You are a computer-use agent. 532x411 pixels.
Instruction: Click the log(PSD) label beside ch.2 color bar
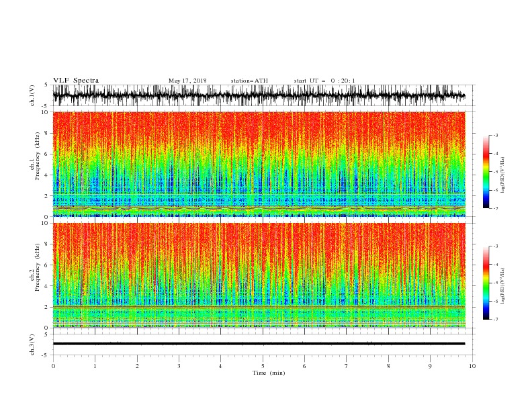pyautogui.click(x=503, y=286)
